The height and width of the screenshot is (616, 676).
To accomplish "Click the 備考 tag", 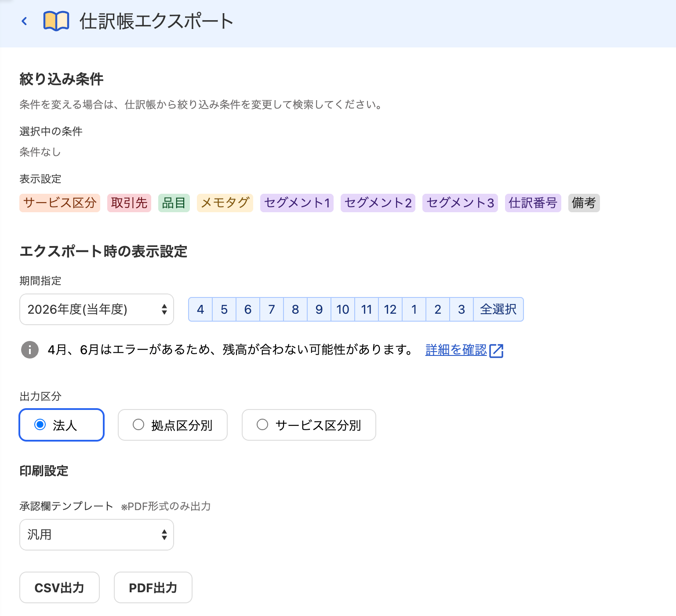I will tap(584, 203).
